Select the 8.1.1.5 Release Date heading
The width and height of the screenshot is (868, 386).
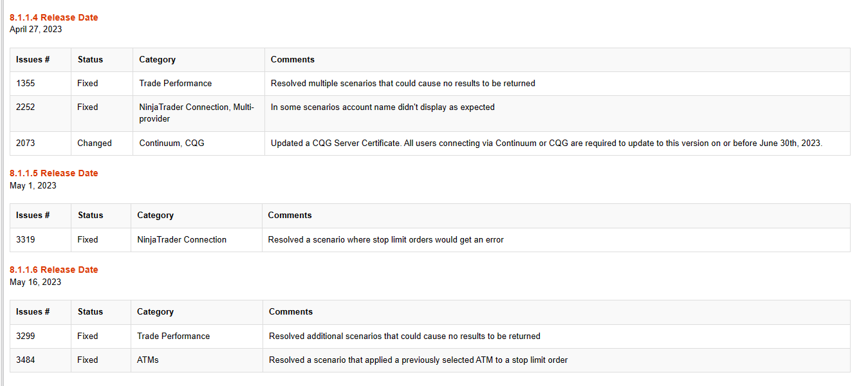[x=54, y=173]
